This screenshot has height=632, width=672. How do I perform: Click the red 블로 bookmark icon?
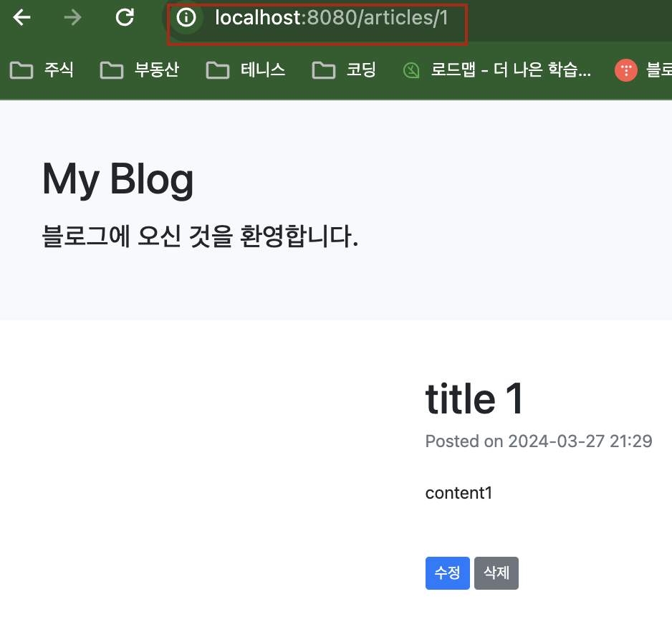626,70
